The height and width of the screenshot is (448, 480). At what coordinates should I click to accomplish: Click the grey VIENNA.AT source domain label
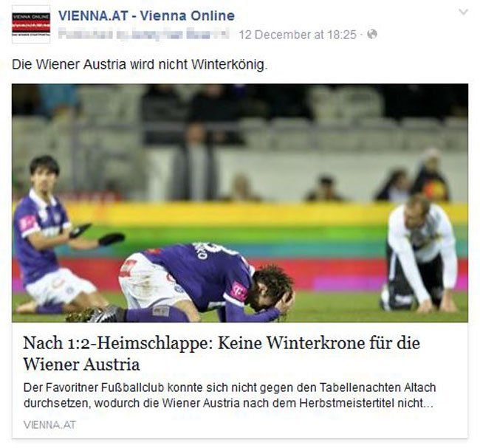coord(49,424)
